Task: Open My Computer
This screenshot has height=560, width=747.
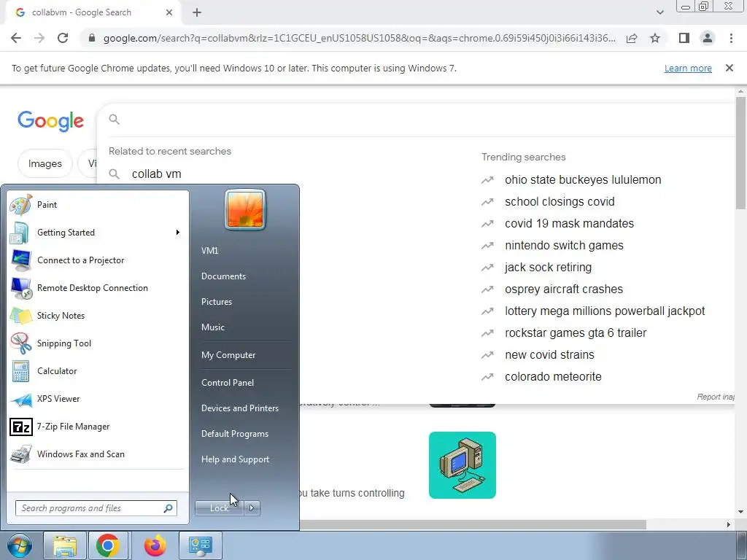Action: 228,355
